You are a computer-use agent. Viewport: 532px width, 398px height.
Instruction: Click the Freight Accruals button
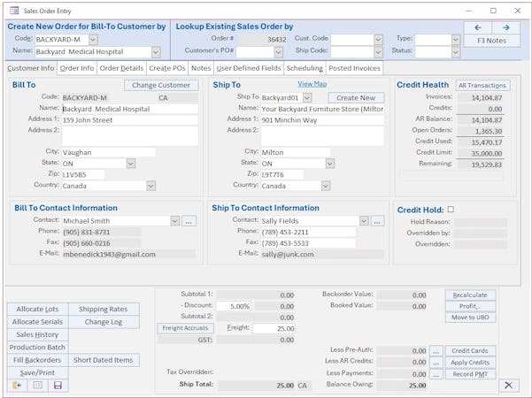click(x=185, y=328)
